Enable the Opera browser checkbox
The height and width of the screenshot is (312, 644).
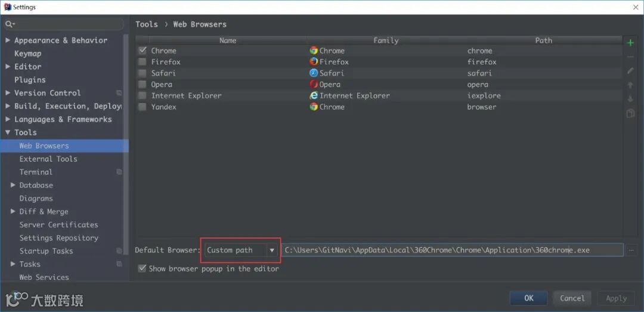143,84
